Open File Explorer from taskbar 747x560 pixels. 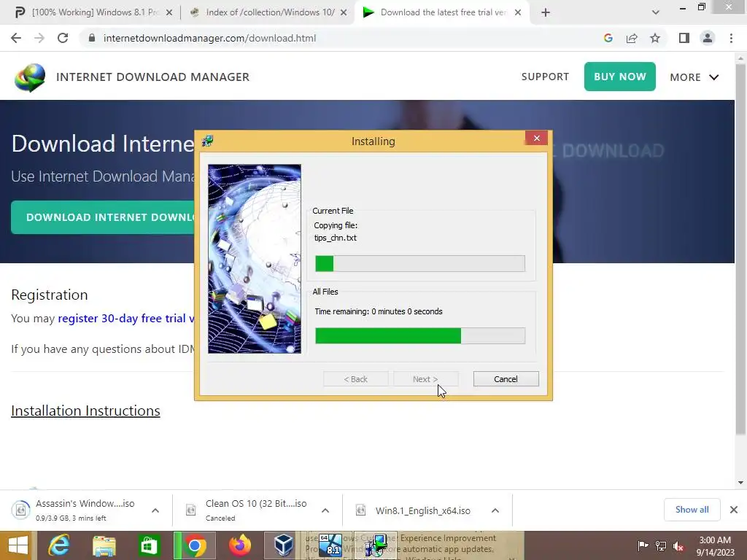coord(104,545)
